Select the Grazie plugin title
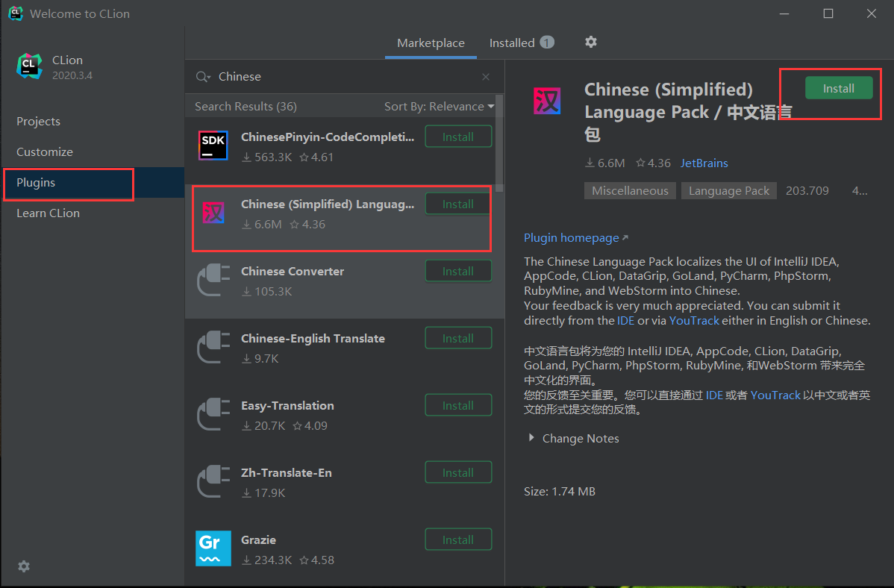Viewport: 894px width, 588px height. pyautogui.click(x=258, y=539)
